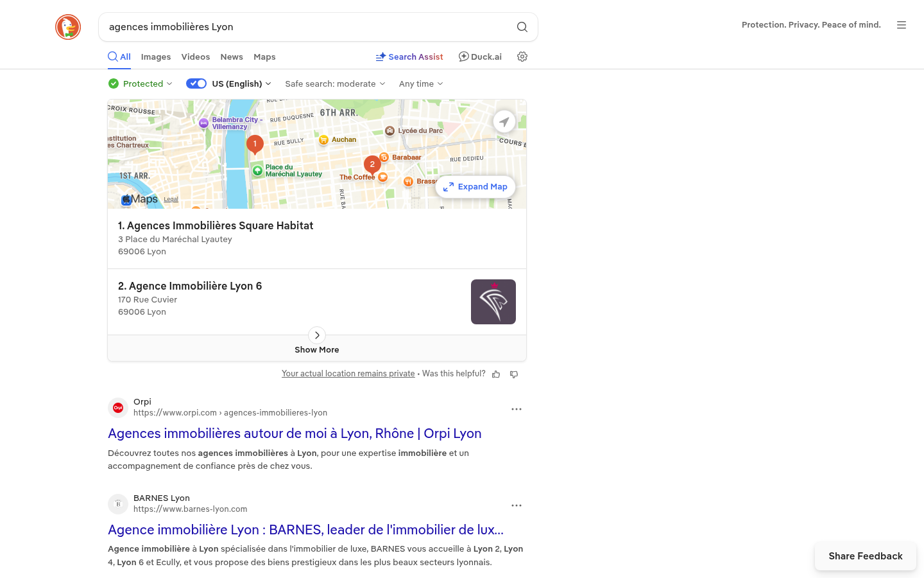The width and height of the screenshot is (924, 578).
Task: Click orpi.com agences-immobilieres-lyon URL
Action: pyautogui.click(x=230, y=412)
